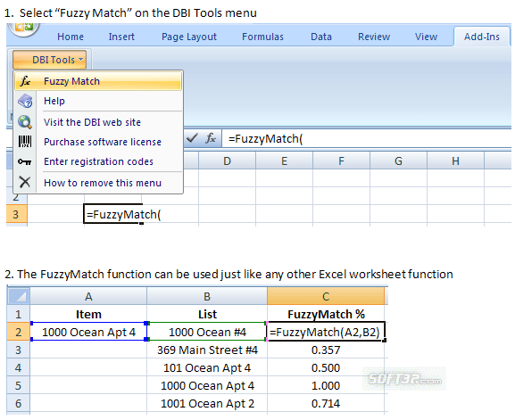Select row 1 header in lower sheet

(19, 315)
